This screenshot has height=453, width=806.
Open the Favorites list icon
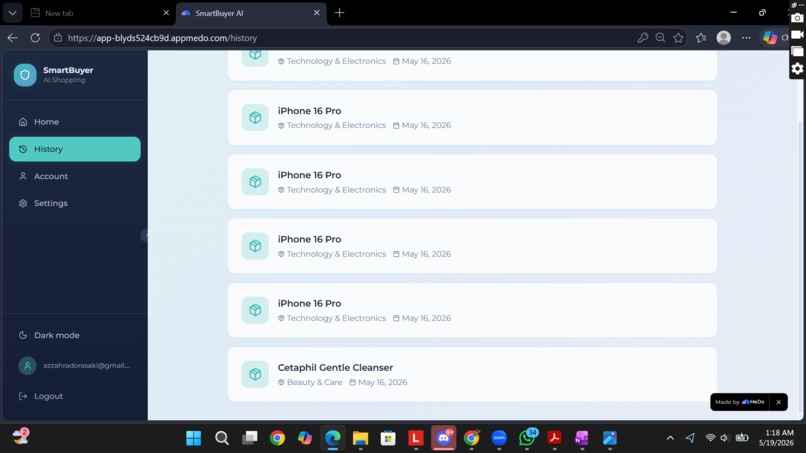701,38
